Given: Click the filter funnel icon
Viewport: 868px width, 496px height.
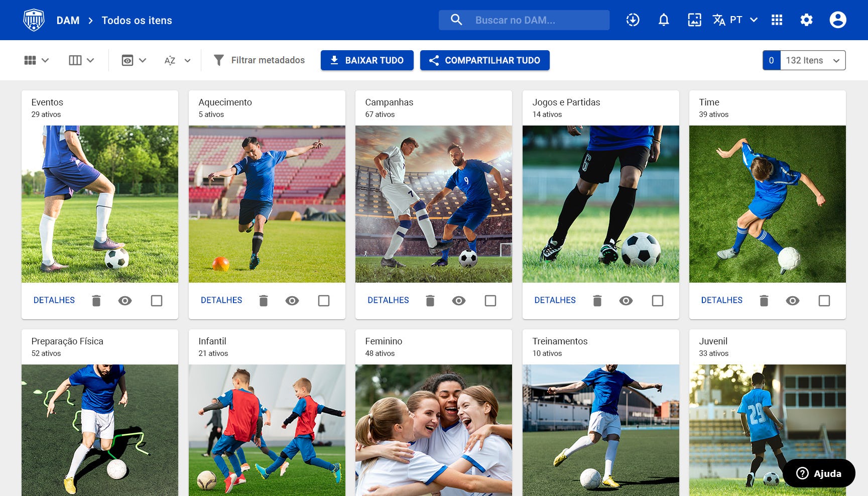Looking at the screenshot, I should pyautogui.click(x=218, y=60).
